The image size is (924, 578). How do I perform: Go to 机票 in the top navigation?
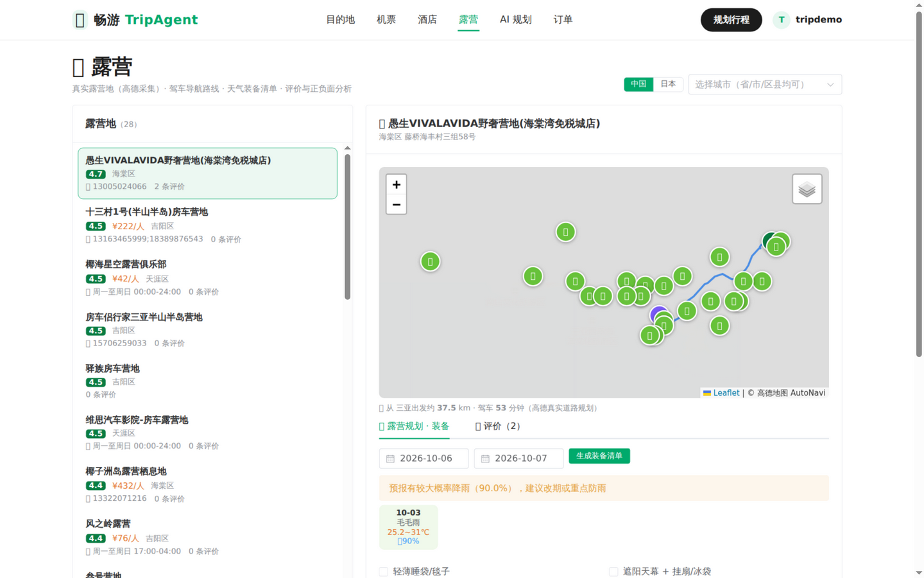pos(386,20)
